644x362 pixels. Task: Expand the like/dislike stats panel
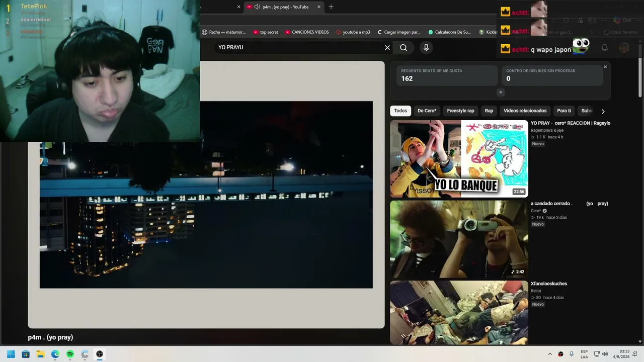500,93
